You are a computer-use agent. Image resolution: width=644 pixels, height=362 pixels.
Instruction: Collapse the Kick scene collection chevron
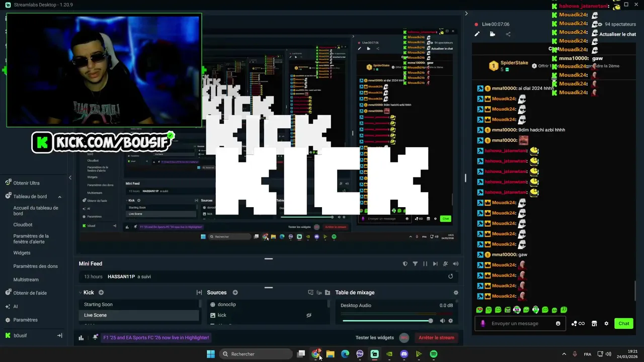tap(80, 293)
